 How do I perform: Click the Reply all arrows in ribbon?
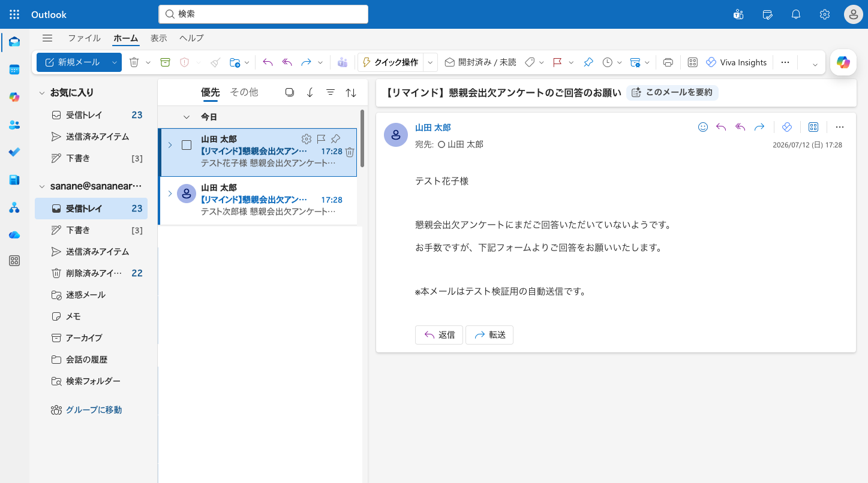click(287, 62)
